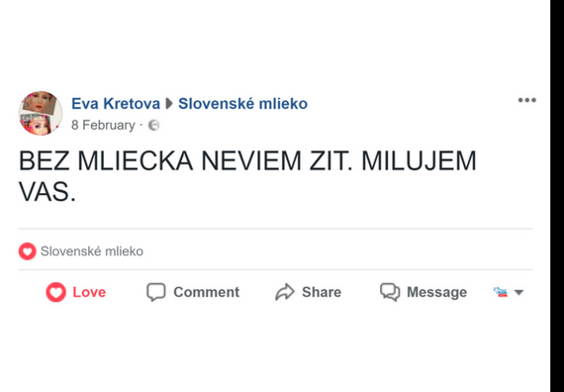View who reacted: Slovenské mlieko text

[x=92, y=251]
